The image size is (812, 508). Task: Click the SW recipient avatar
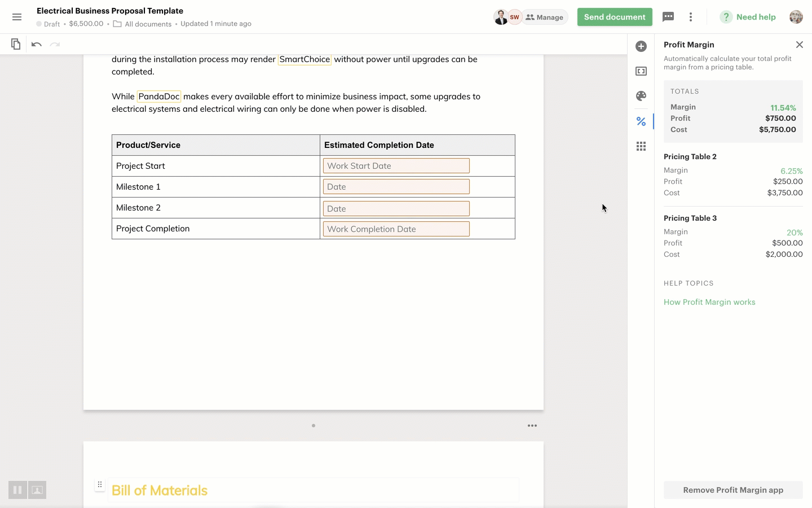[514, 17]
